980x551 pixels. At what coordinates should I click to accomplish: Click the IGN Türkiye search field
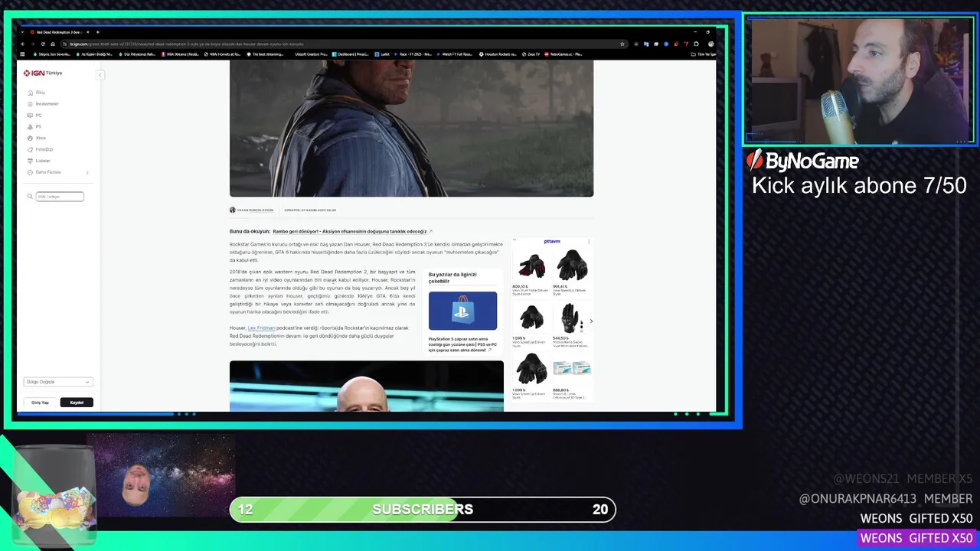pyautogui.click(x=60, y=197)
